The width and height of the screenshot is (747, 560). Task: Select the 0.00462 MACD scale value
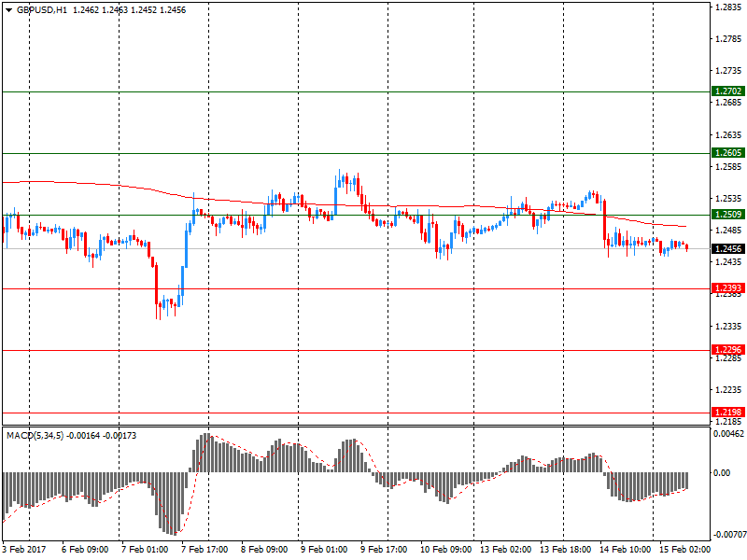[x=728, y=434]
